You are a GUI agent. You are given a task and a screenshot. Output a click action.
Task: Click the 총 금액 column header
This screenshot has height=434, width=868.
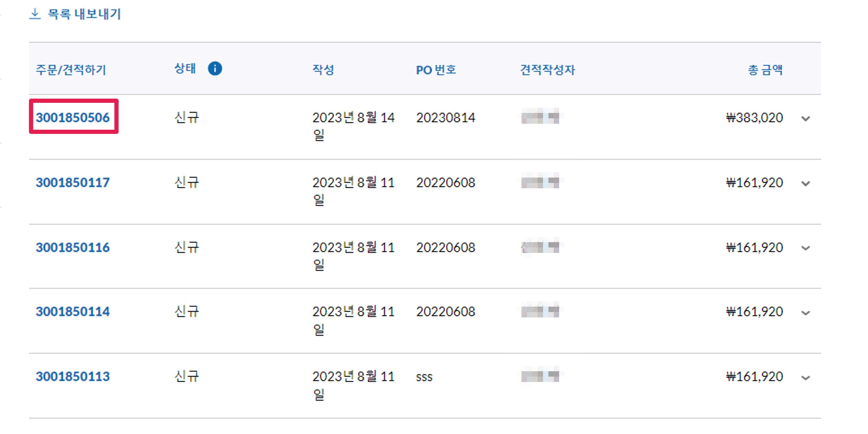(765, 70)
